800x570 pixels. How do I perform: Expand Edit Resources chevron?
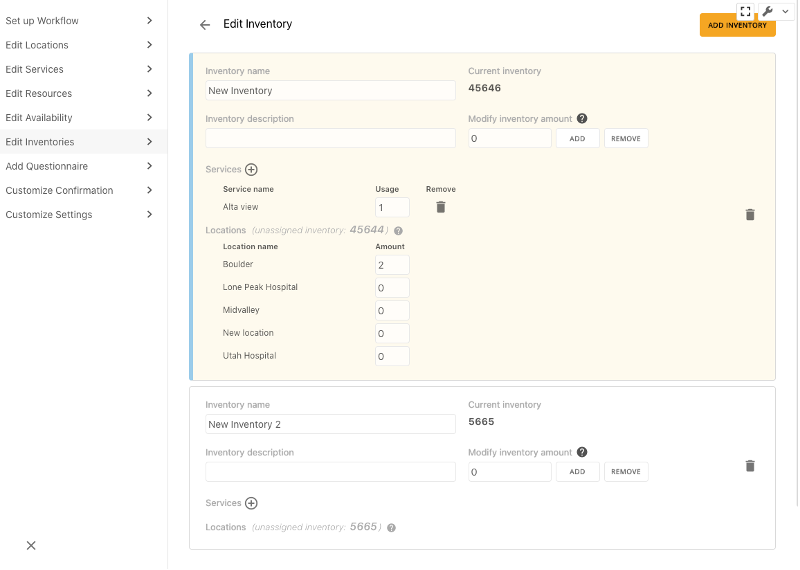149,93
